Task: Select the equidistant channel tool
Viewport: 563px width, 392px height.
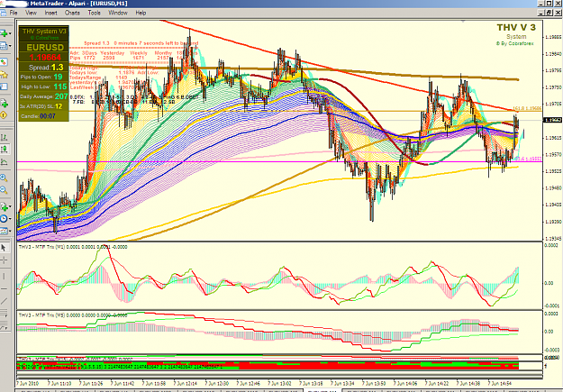Action: [4, 314]
